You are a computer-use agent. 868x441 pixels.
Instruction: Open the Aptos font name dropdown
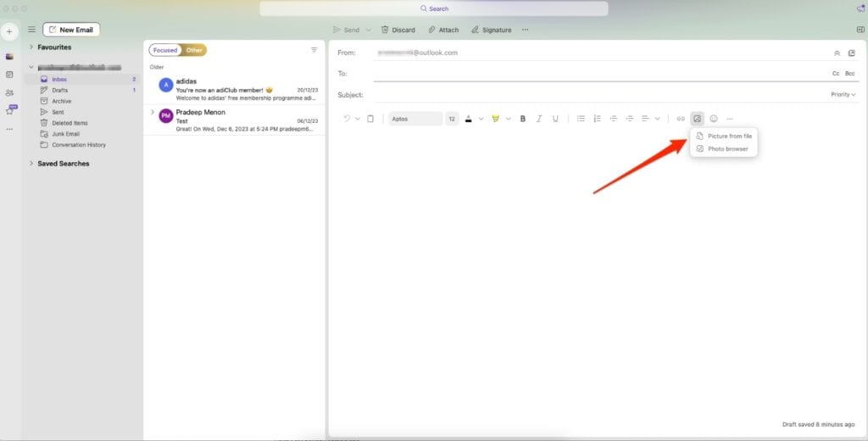[x=415, y=119]
